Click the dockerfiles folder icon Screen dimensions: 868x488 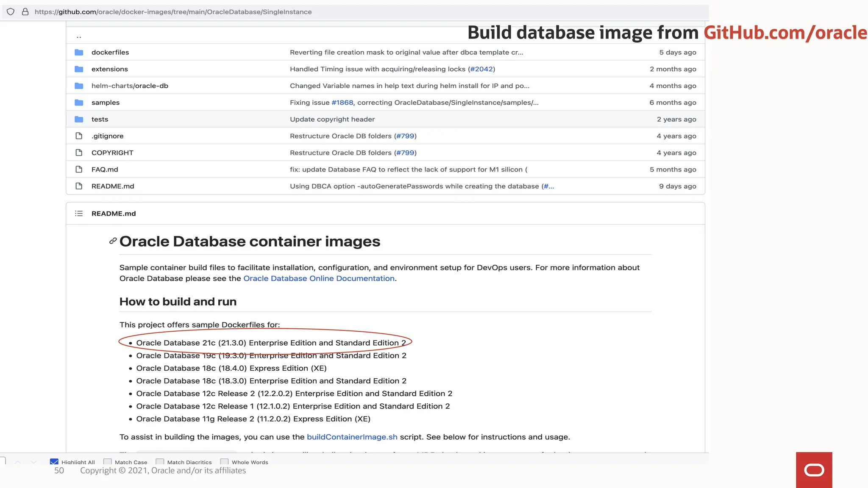(x=79, y=52)
